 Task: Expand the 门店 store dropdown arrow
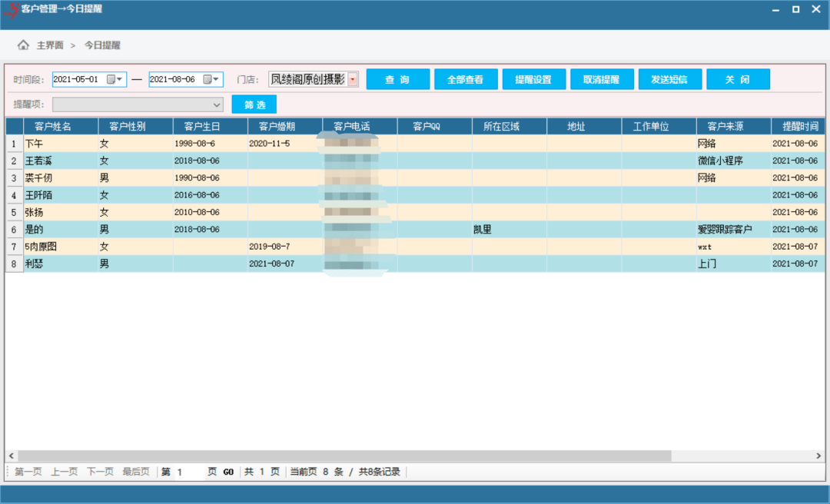click(353, 79)
